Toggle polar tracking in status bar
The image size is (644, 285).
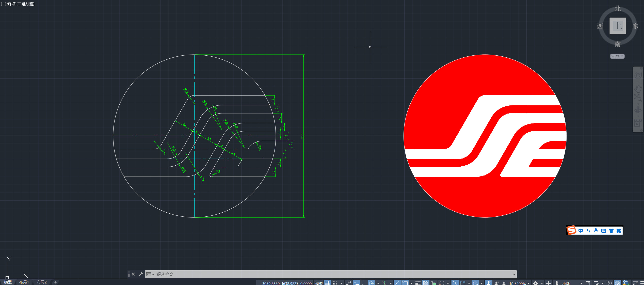click(372, 283)
